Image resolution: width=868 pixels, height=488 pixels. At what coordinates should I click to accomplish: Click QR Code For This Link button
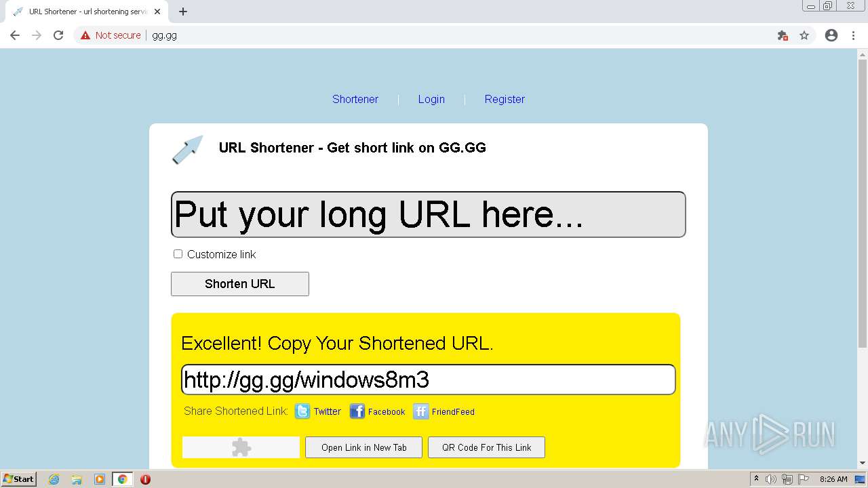click(x=486, y=447)
